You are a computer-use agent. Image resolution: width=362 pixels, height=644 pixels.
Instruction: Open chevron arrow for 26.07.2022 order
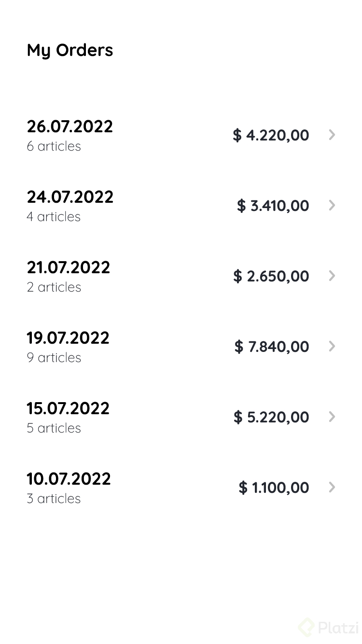coord(332,135)
